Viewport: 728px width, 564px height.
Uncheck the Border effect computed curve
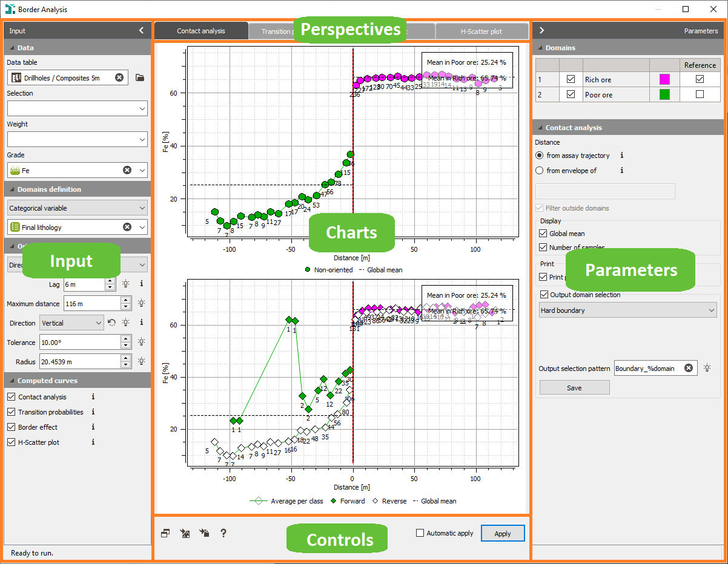click(10, 427)
